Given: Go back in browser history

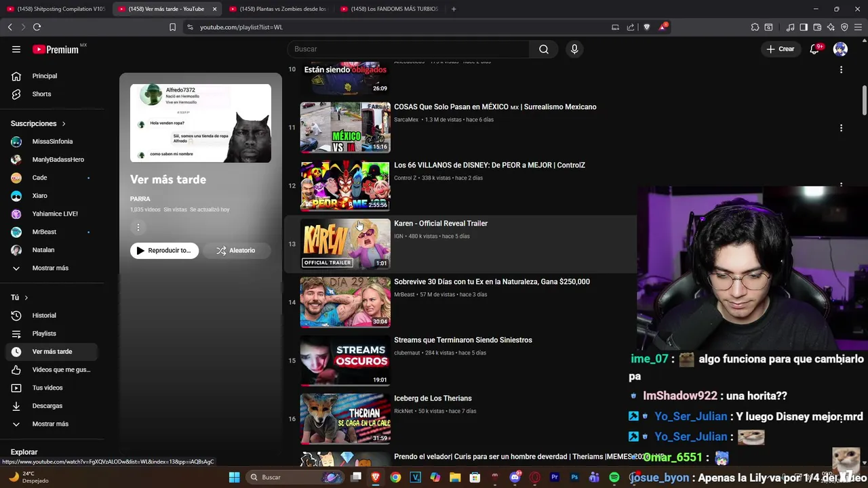Looking at the screenshot, I should [x=9, y=27].
